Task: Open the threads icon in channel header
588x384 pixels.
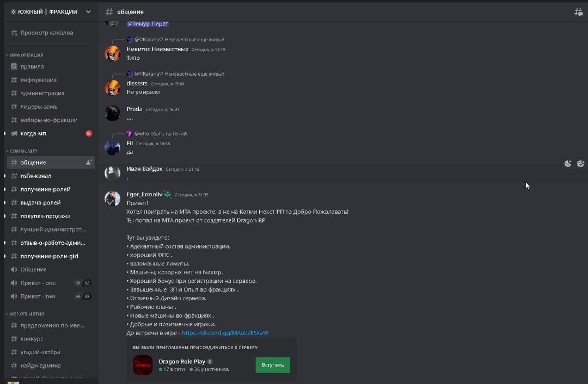Action: 578,11
